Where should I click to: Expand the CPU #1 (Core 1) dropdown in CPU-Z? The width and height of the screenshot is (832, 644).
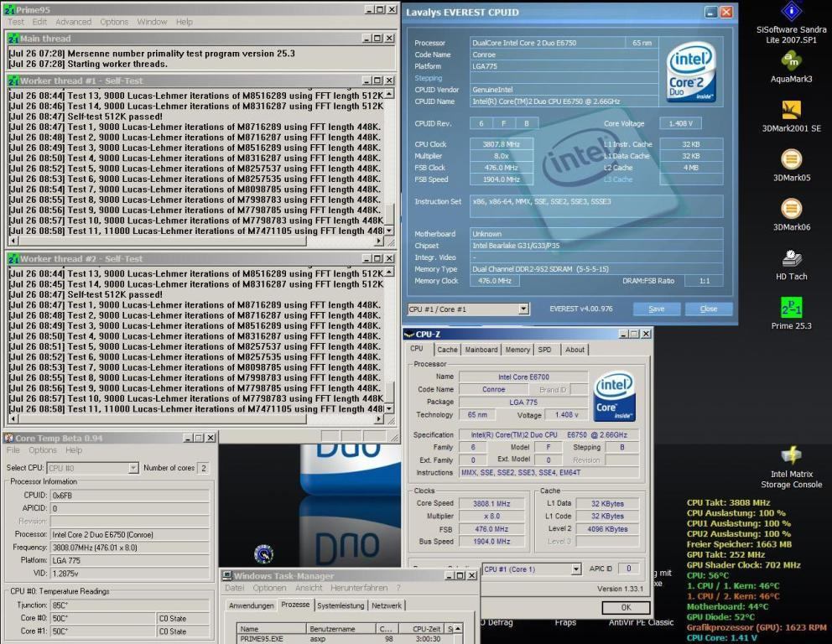pyautogui.click(x=575, y=569)
